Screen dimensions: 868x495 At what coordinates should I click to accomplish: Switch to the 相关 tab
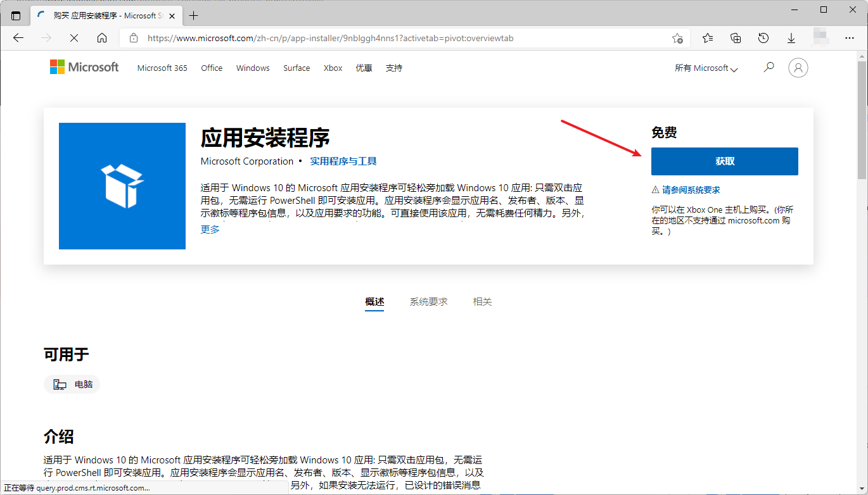[x=482, y=302]
